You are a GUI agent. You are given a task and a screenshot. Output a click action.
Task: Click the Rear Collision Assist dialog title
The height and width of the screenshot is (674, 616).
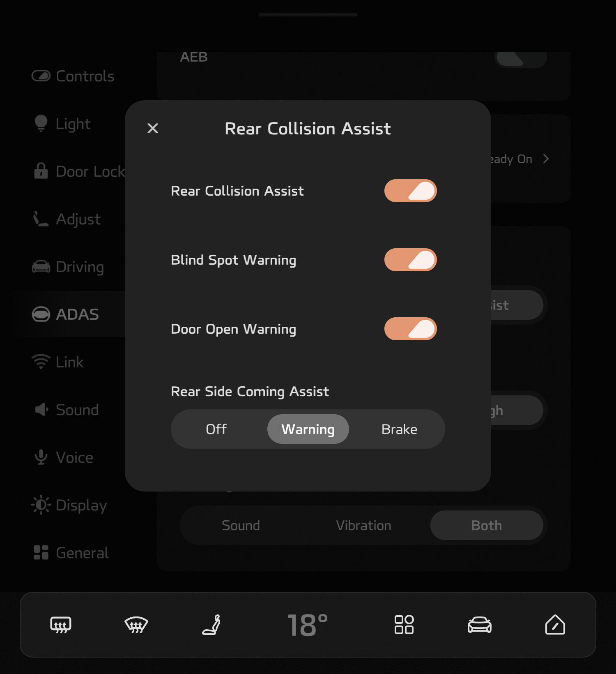(308, 129)
